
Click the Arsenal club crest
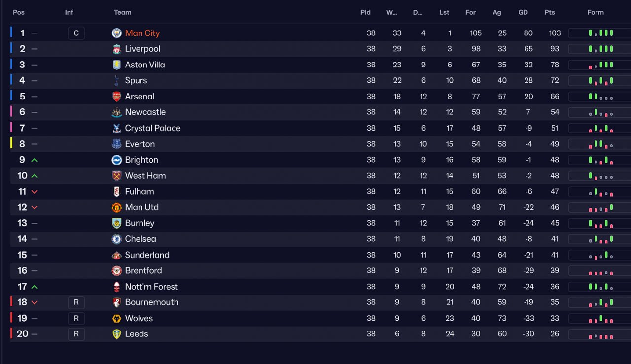pos(117,97)
